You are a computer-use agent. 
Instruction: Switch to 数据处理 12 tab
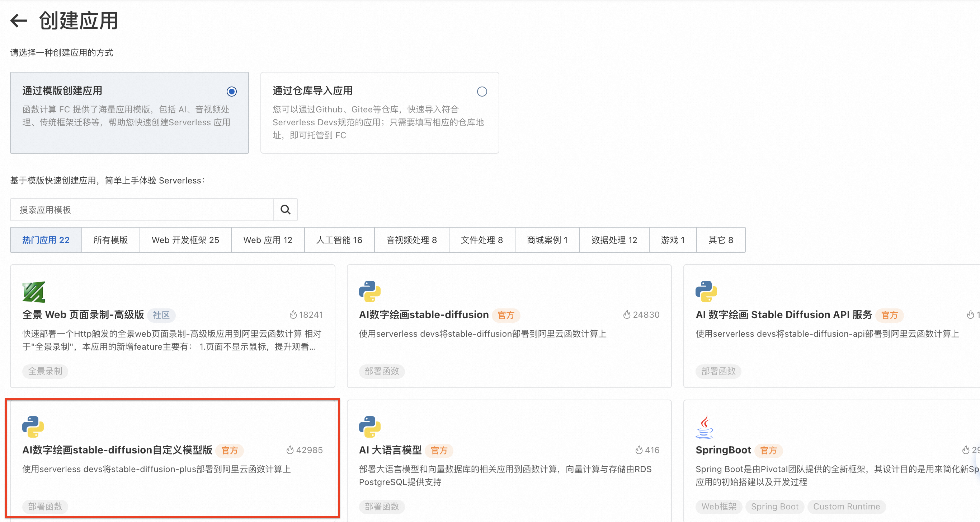tap(614, 240)
